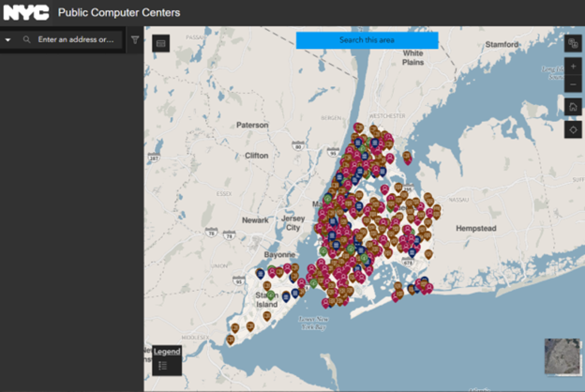Screen dimensions: 585x392
Task: Reset map with the Home button
Action: (573, 107)
